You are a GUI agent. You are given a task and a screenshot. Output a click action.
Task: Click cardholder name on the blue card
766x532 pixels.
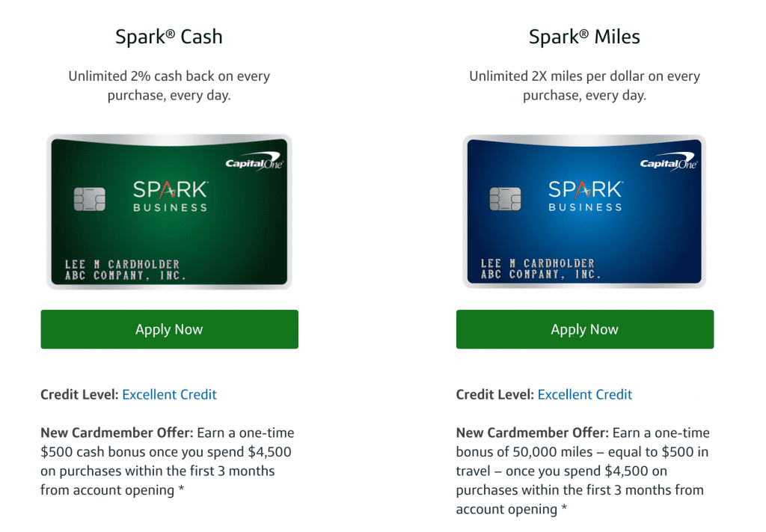[538, 263]
